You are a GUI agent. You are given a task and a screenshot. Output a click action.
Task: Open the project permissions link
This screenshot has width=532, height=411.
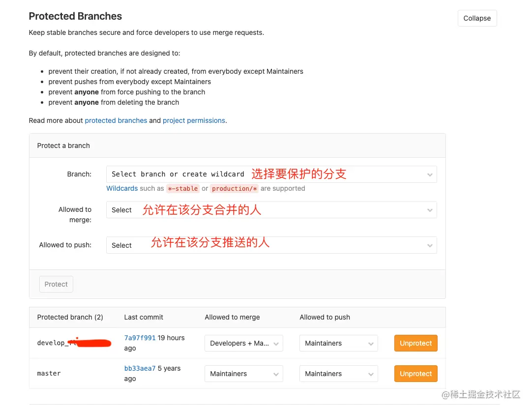[194, 120]
